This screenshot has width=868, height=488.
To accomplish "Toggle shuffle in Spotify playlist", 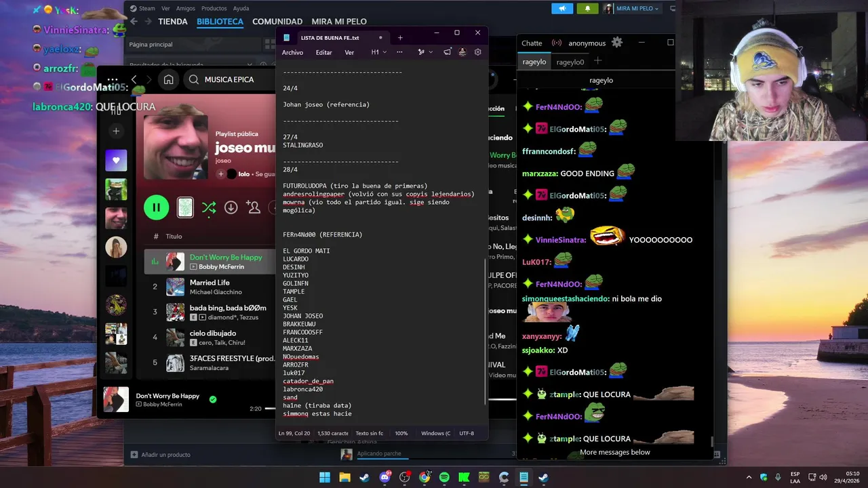I will click(208, 207).
